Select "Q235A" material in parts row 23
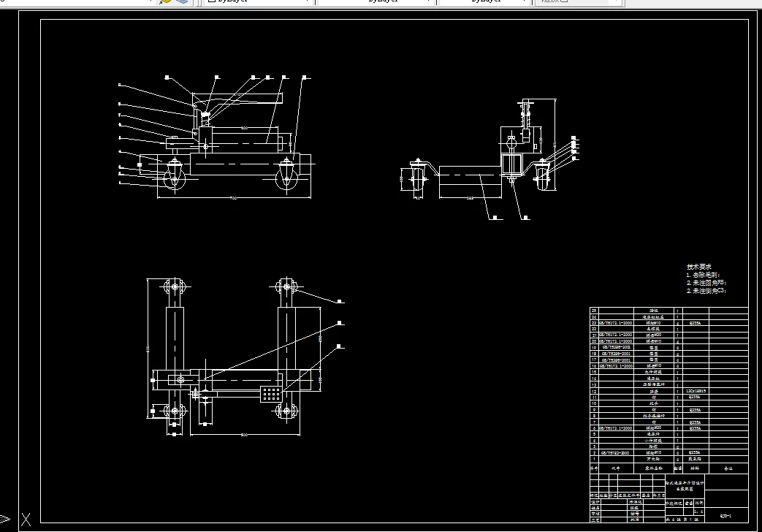 (695, 323)
